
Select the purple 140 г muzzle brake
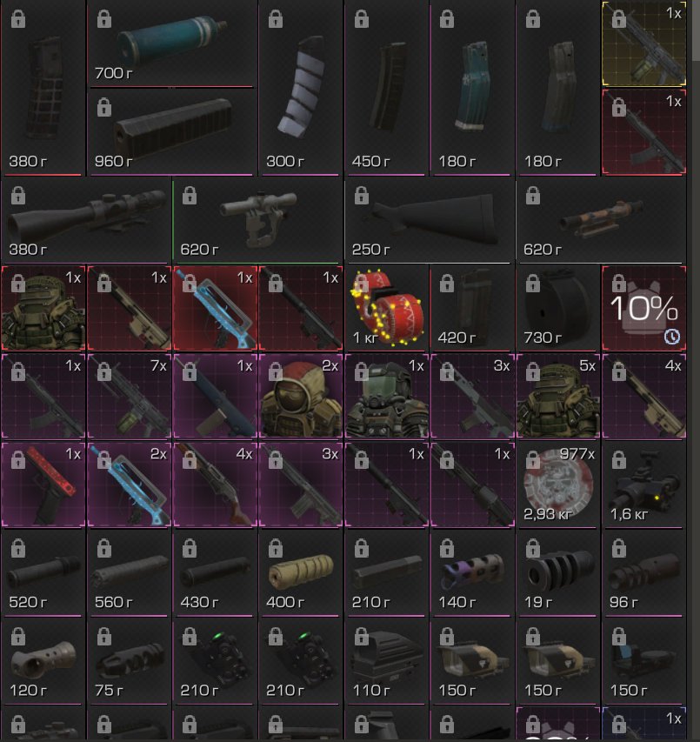coord(472,572)
